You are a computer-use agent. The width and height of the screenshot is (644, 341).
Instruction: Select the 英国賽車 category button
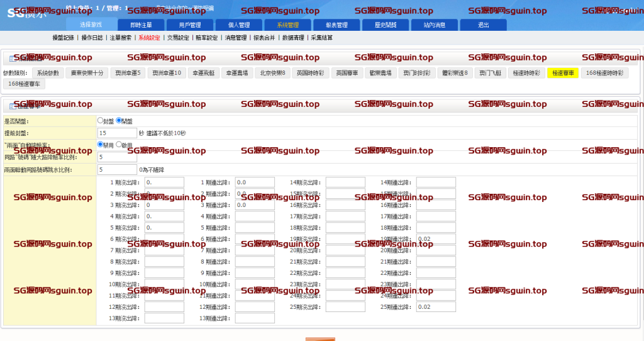[347, 73]
